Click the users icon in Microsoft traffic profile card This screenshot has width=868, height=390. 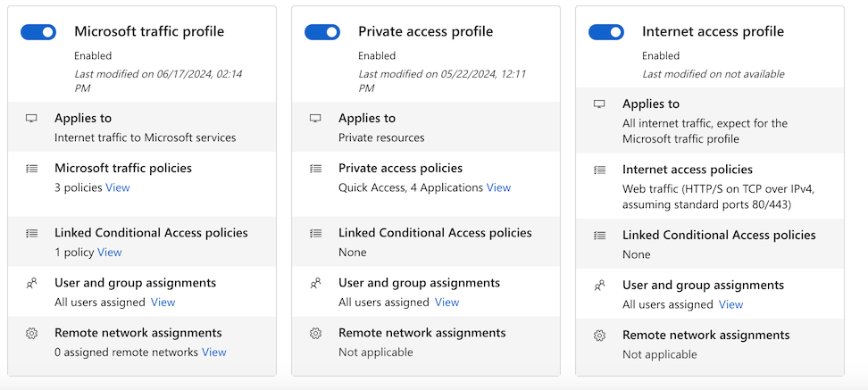point(32,284)
